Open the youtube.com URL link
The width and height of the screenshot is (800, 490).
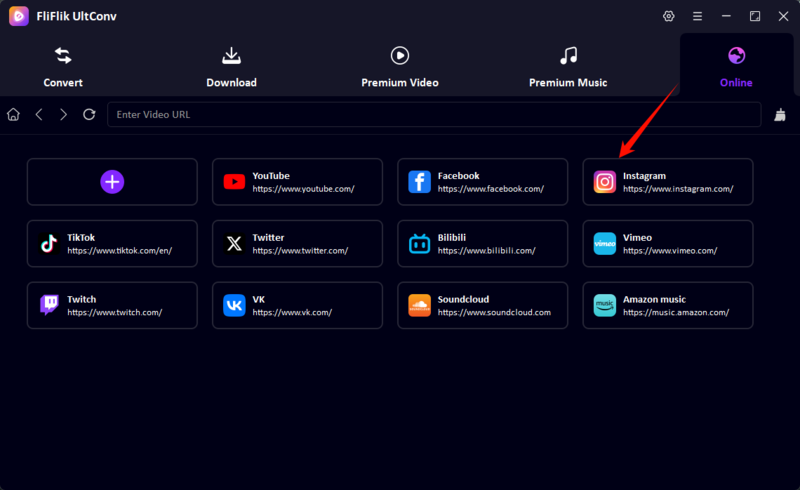(x=303, y=189)
